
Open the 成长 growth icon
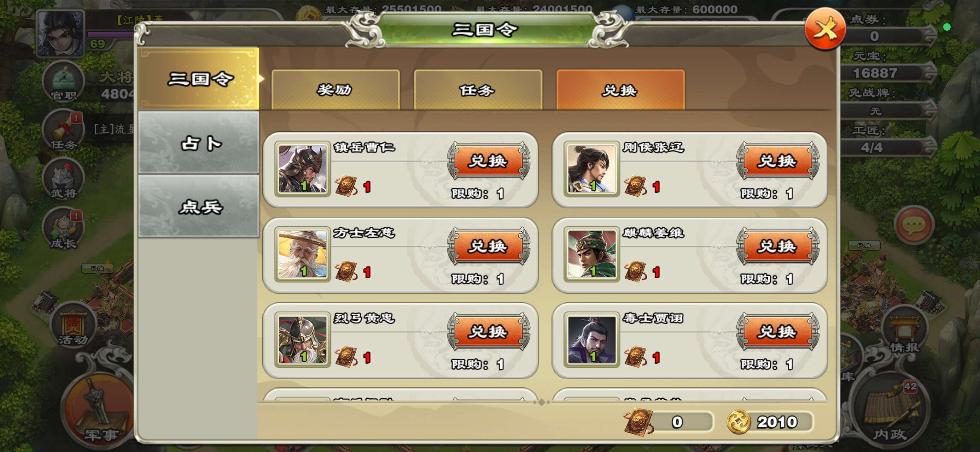tap(63, 228)
